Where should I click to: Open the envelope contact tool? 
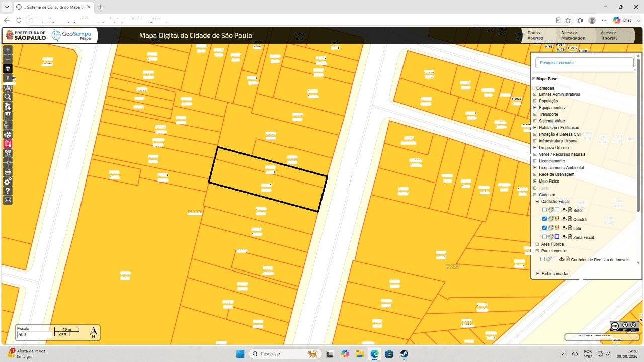(x=8, y=200)
